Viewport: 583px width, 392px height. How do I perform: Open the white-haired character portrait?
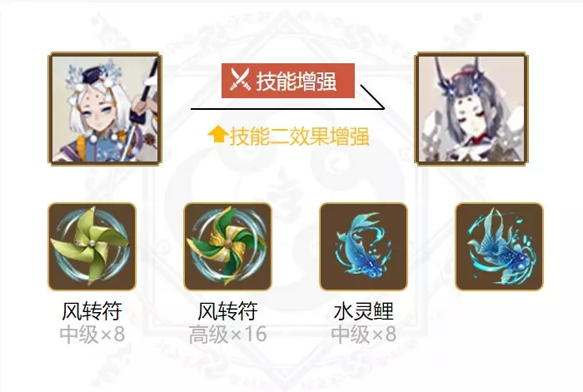pyautogui.click(x=105, y=109)
